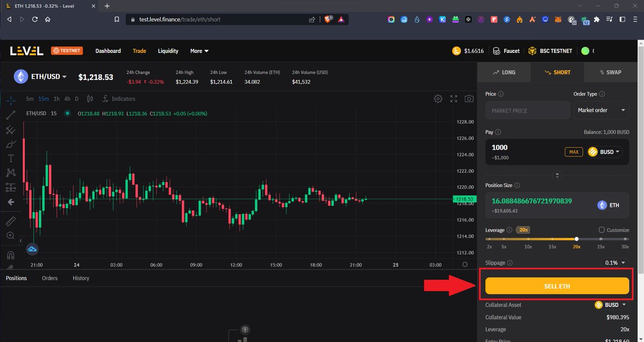Open the chart settings gear
The width and height of the screenshot is (644, 342).
[438, 99]
